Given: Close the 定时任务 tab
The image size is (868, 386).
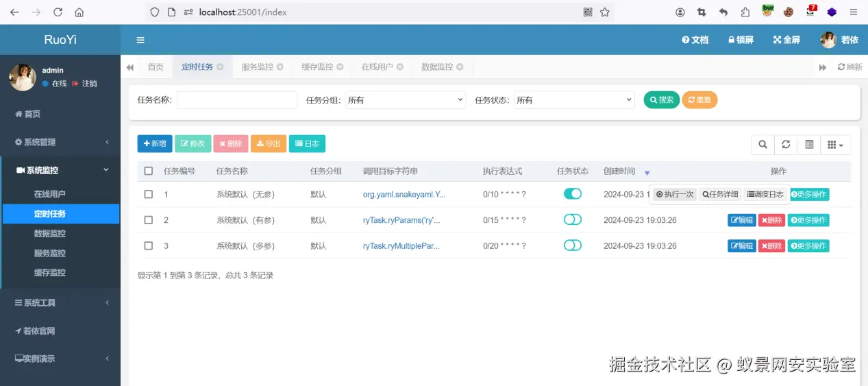Looking at the screenshot, I should [220, 67].
